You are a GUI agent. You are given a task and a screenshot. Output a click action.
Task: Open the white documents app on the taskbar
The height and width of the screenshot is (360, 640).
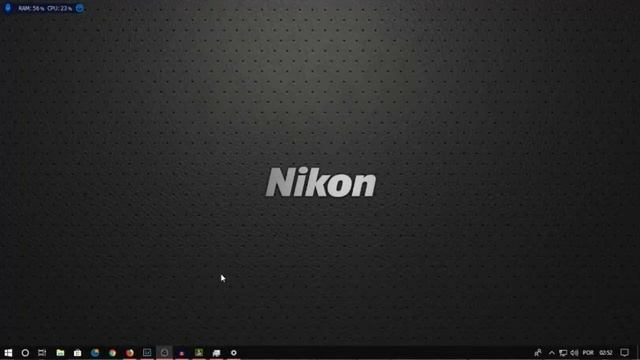click(x=216, y=353)
